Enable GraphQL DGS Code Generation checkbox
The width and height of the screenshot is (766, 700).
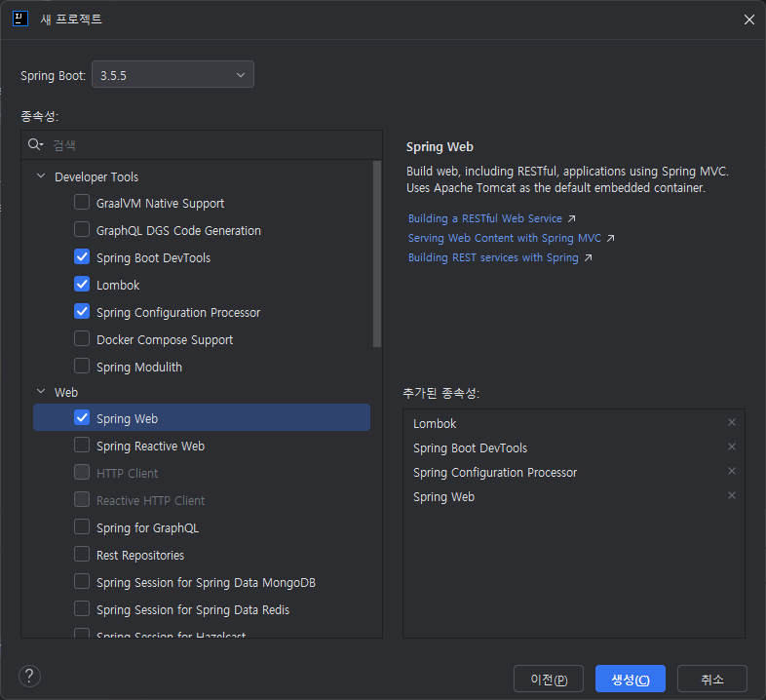[x=82, y=229]
